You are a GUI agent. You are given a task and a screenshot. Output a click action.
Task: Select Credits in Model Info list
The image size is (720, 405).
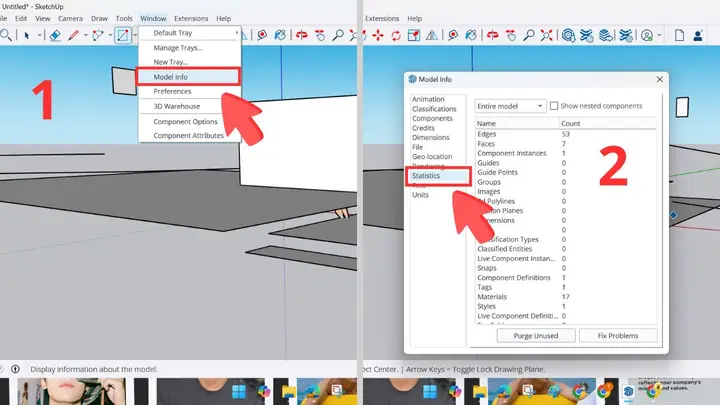[x=423, y=128]
